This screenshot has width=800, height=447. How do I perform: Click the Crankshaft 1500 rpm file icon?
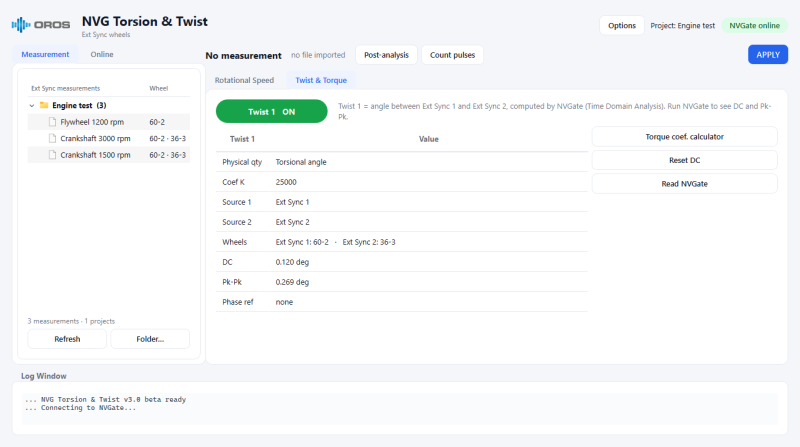[x=52, y=155]
